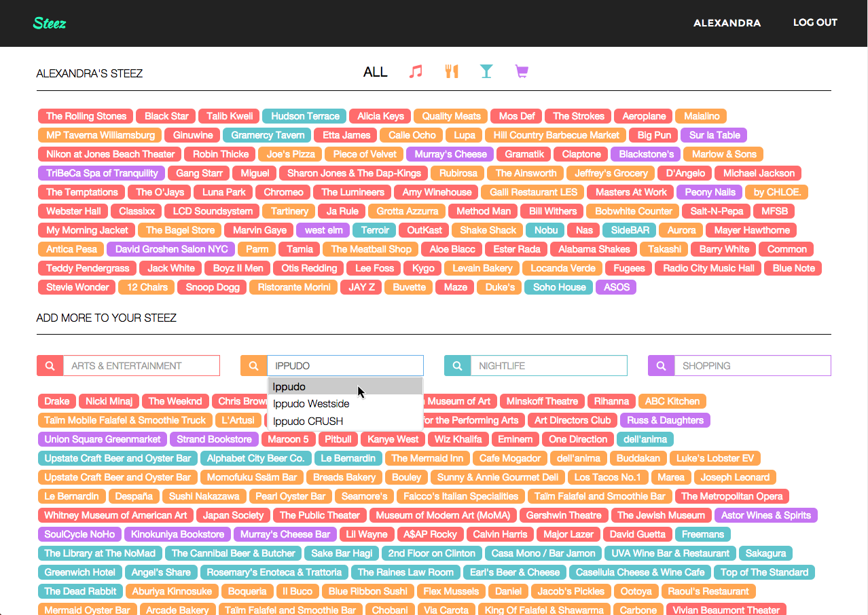The width and height of the screenshot is (868, 615).
Task: Click the Nobu tag
Action: 545,230
